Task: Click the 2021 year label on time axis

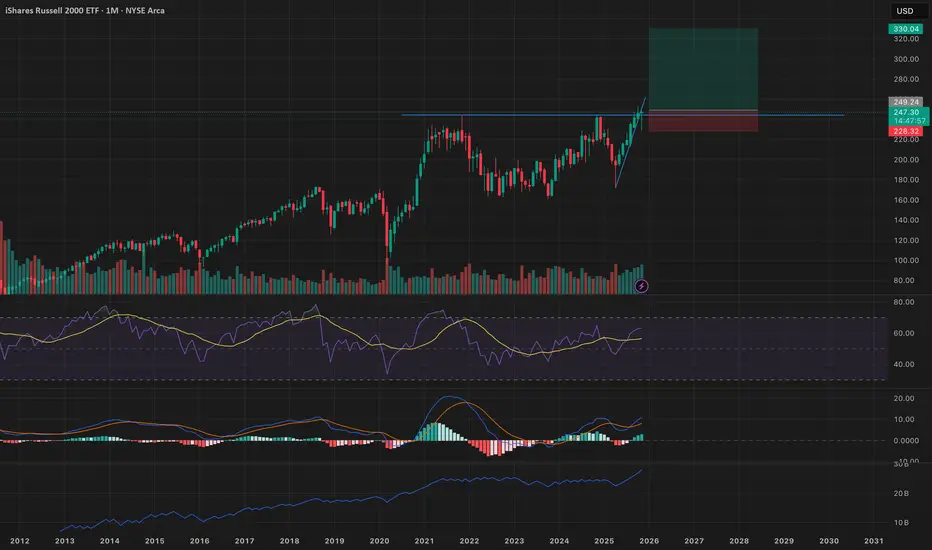Action: 424,540
